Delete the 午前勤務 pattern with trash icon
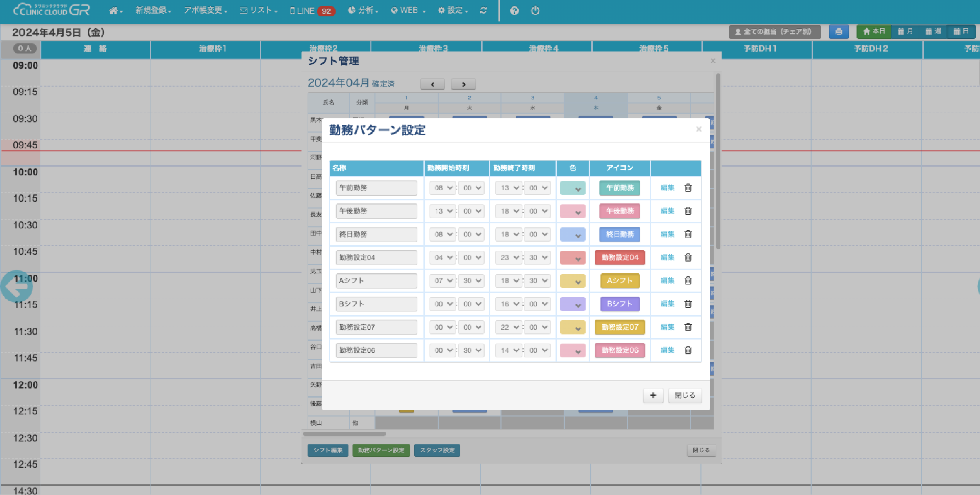The width and height of the screenshot is (980, 495). click(688, 188)
